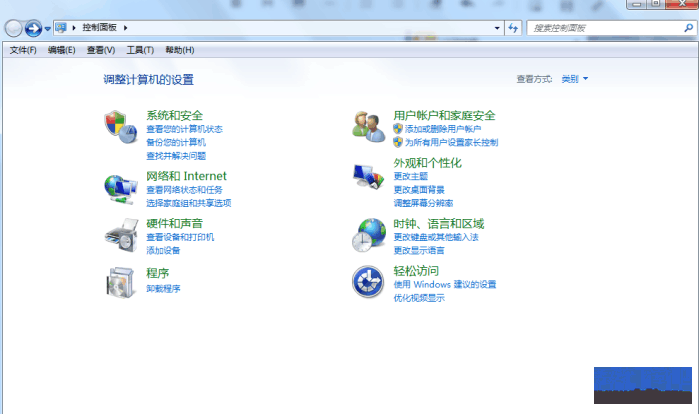This screenshot has height=414, width=699.
Task: Open the 时钟、语言和区域 globe clock icon
Action: click(x=369, y=234)
